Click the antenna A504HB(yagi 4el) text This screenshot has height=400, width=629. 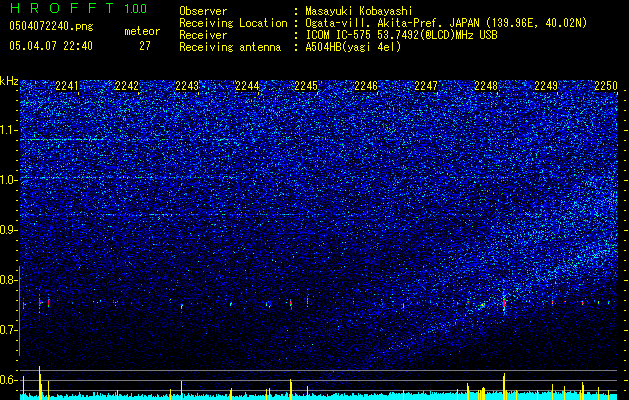(x=353, y=47)
